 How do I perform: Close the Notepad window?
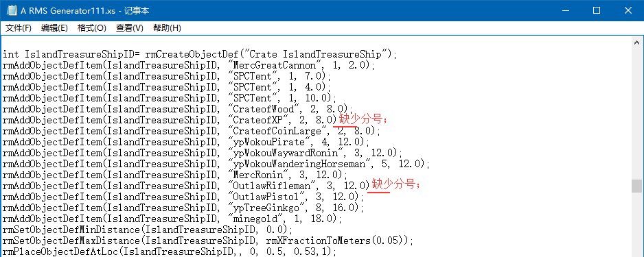tap(628, 11)
